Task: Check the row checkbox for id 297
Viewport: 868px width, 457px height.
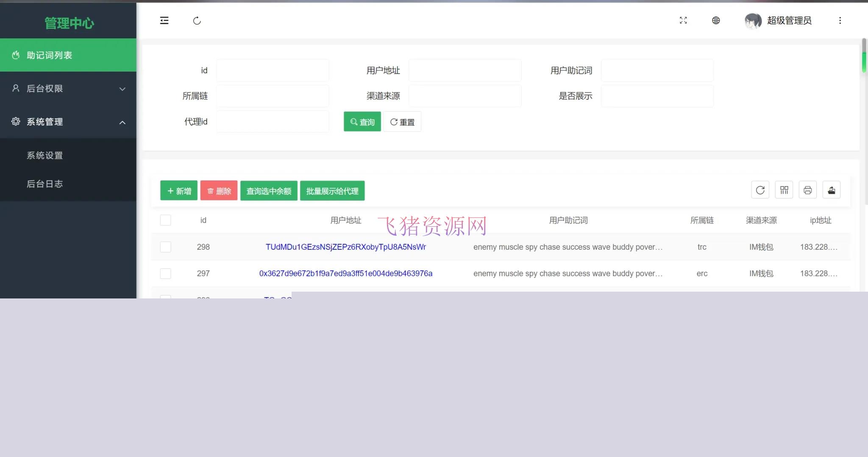Action: 165,273
